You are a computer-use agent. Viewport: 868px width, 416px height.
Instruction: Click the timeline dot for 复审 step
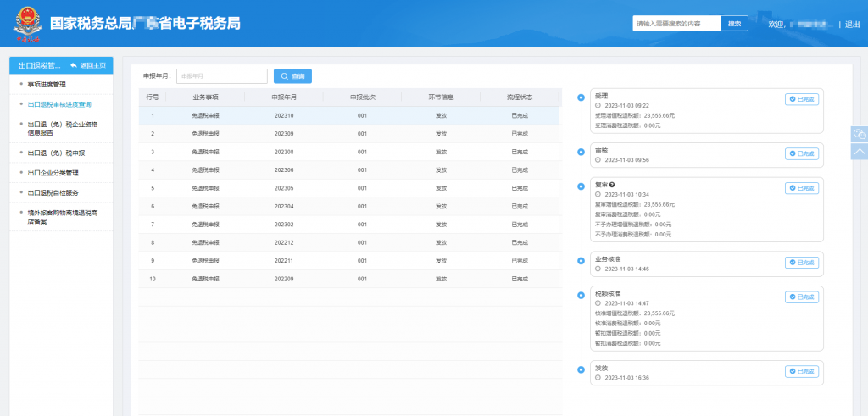click(x=581, y=186)
